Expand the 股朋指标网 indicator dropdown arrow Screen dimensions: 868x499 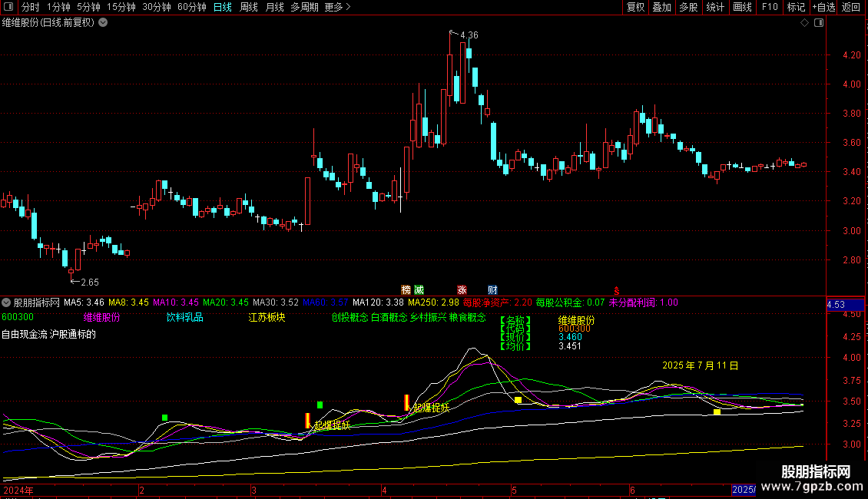click(x=7, y=302)
